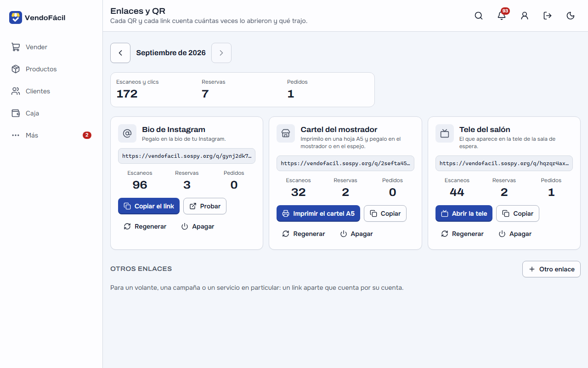Print the A5 counter sign
The width and height of the screenshot is (588, 368).
[318, 213]
